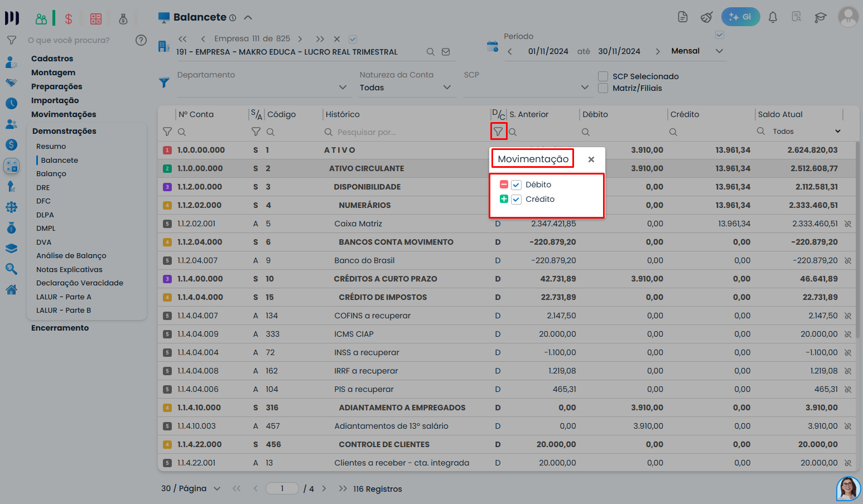Image resolution: width=863 pixels, height=504 pixels.
Task: Click the period calendar icon
Action: pyautogui.click(x=492, y=47)
